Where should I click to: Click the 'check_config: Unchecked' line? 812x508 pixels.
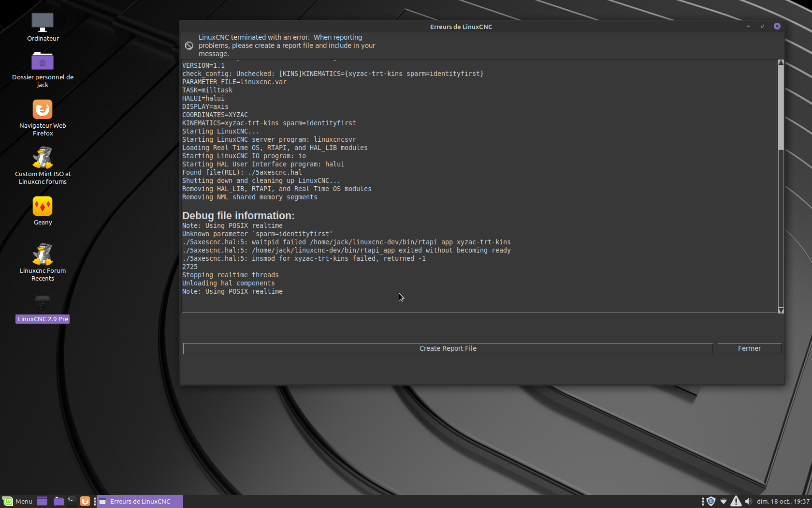pyautogui.click(x=333, y=74)
